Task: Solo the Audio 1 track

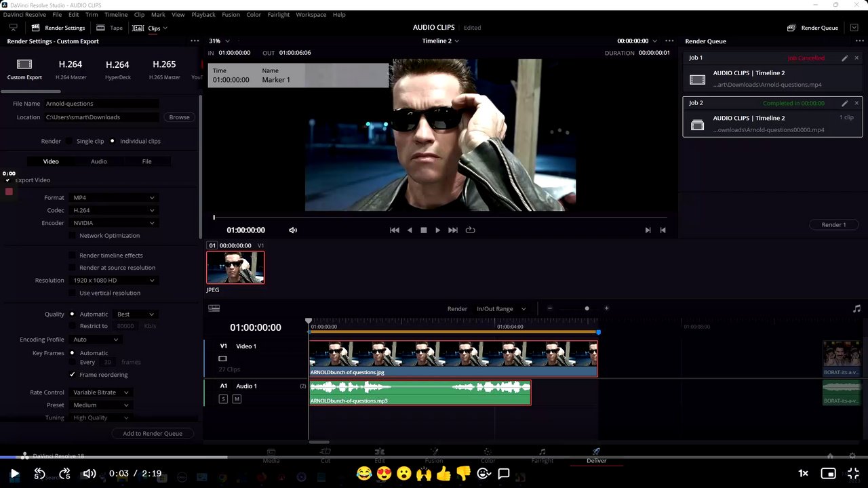Action: tap(223, 399)
